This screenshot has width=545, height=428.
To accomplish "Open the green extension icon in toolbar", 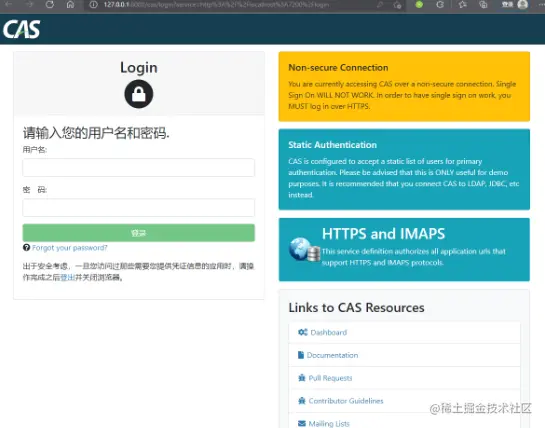I will [419, 5].
